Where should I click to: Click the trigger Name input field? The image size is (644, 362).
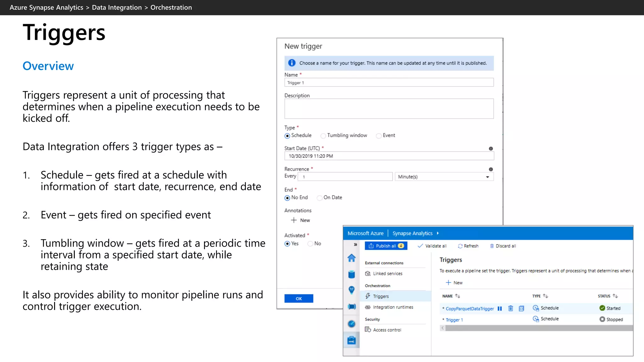click(x=389, y=83)
